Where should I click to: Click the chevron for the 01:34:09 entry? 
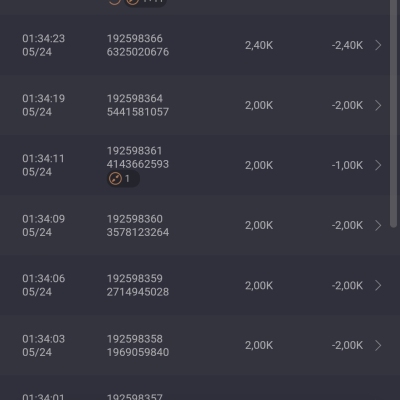378,225
